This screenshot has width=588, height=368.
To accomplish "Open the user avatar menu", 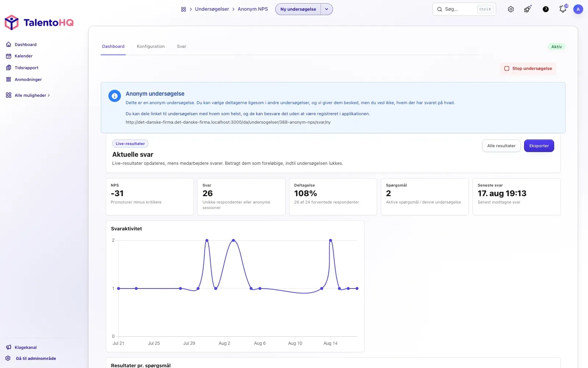I will [578, 9].
